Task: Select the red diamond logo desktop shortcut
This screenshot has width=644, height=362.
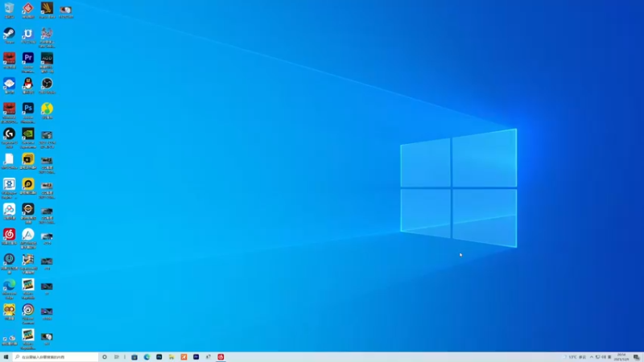Action: tap(28, 10)
